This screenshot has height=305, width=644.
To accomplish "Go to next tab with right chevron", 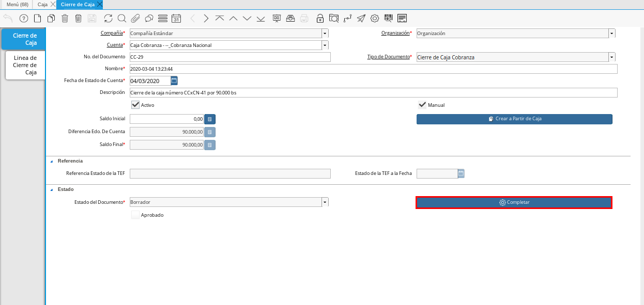I will pyautogui.click(x=206, y=19).
